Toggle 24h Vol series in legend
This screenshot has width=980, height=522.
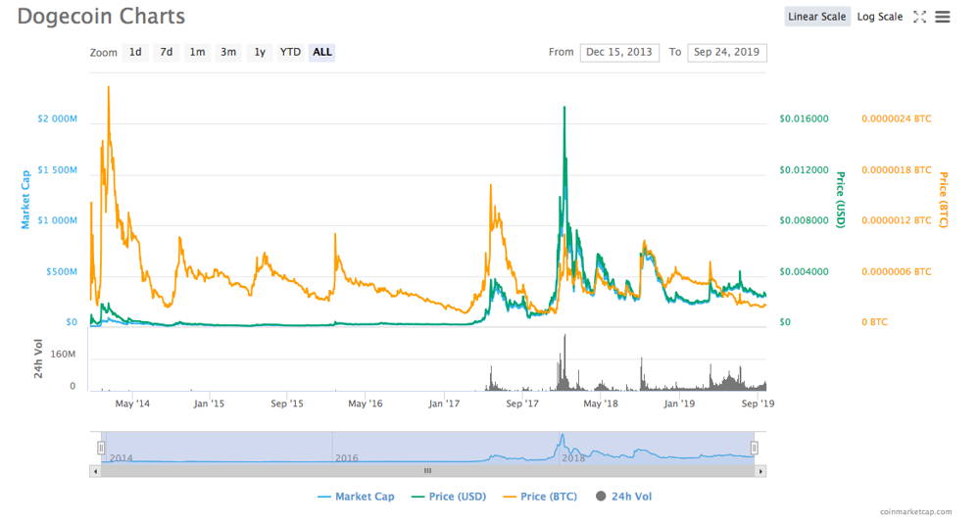(623, 497)
